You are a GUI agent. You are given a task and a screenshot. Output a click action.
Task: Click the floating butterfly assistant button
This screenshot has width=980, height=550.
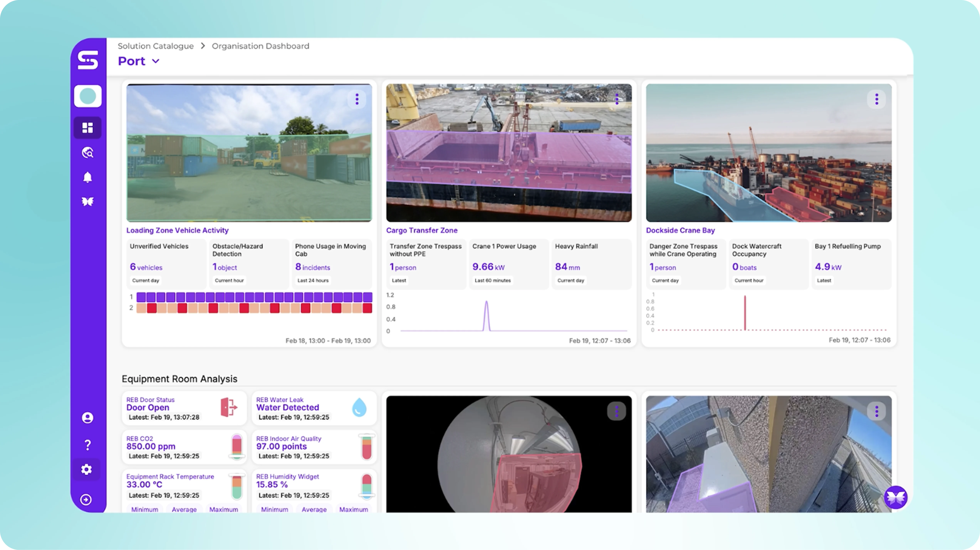coord(896,497)
